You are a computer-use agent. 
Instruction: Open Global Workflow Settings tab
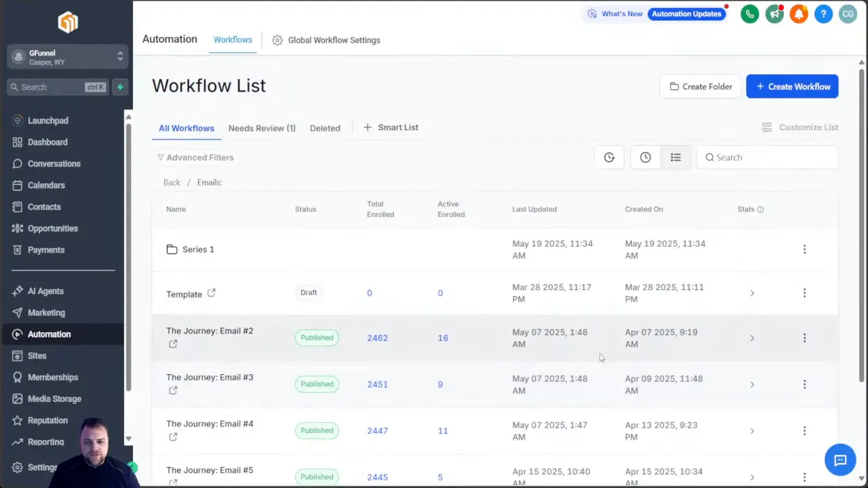click(326, 40)
